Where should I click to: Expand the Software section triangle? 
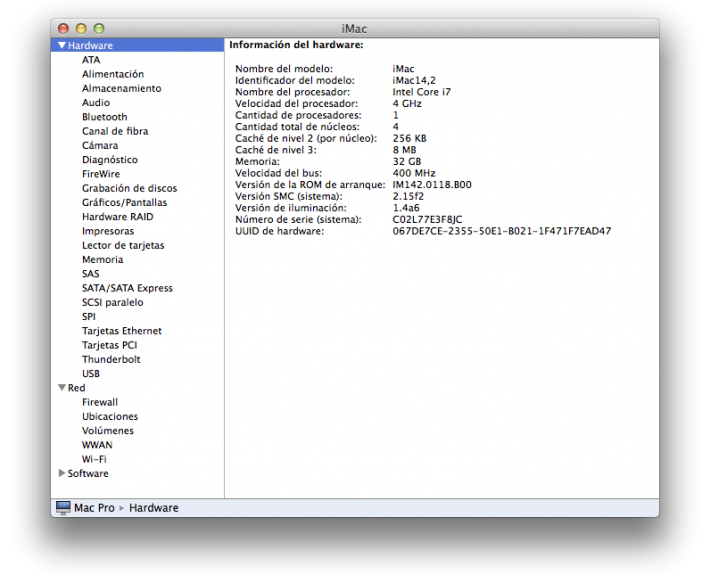point(62,473)
